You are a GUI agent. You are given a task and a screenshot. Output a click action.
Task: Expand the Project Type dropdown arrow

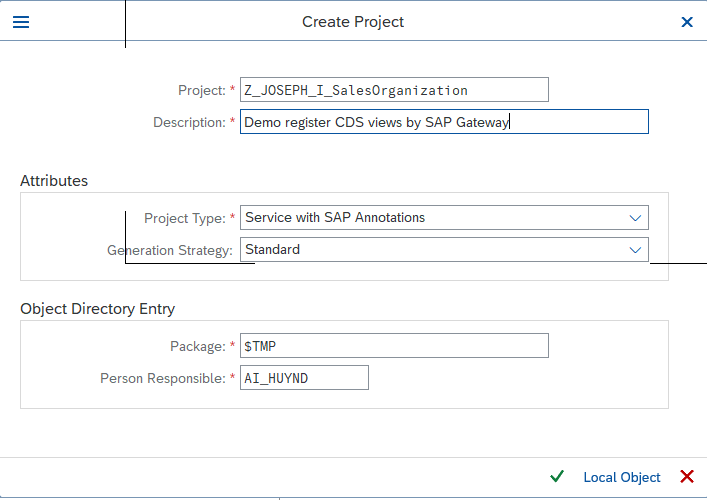pyautogui.click(x=635, y=218)
